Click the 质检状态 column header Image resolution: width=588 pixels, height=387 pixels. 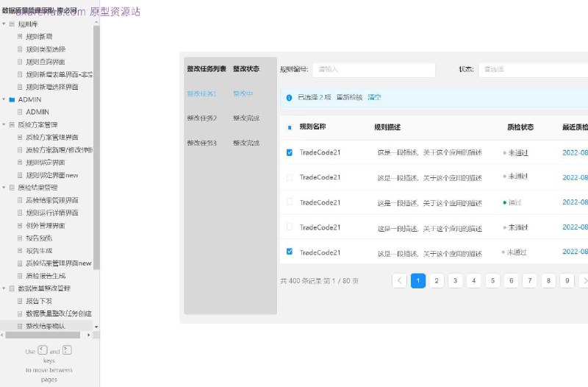click(520, 127)
